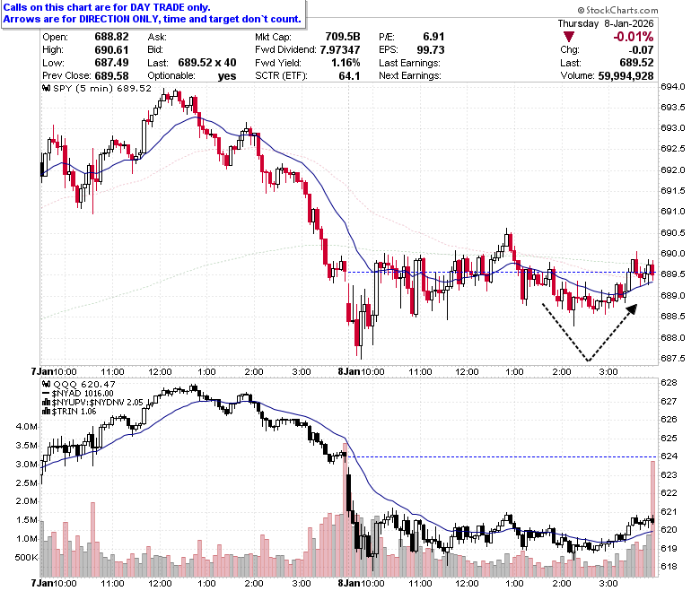Click the $NYAD line legend marker
700x591 pixels.
click(x=46, y=394)
